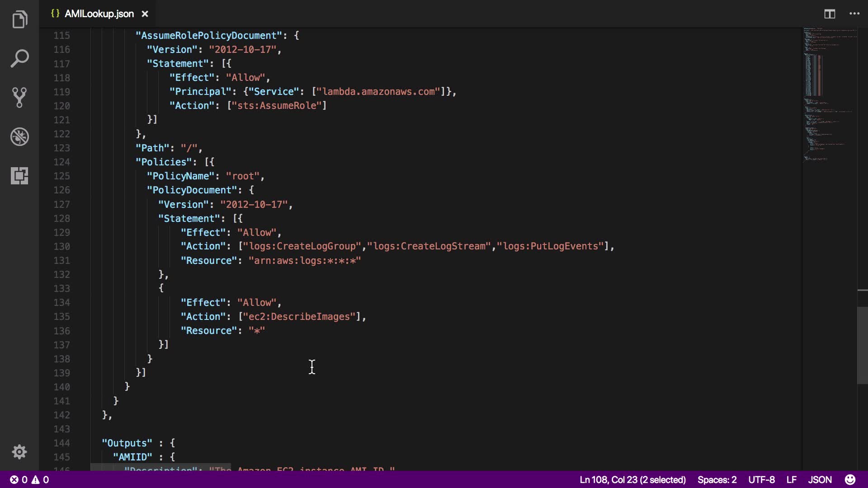Open the editor More Actions menu
The width and height of the screenshot is (868, 488).
click(854, 14)
